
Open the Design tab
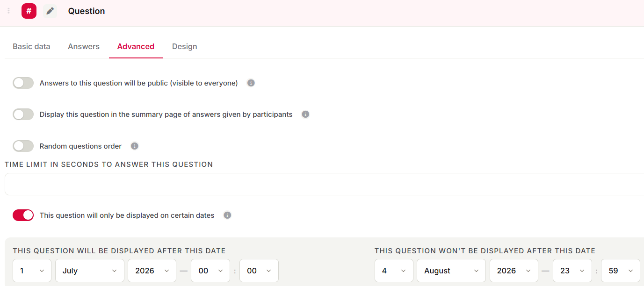click(x=185, y=46)
